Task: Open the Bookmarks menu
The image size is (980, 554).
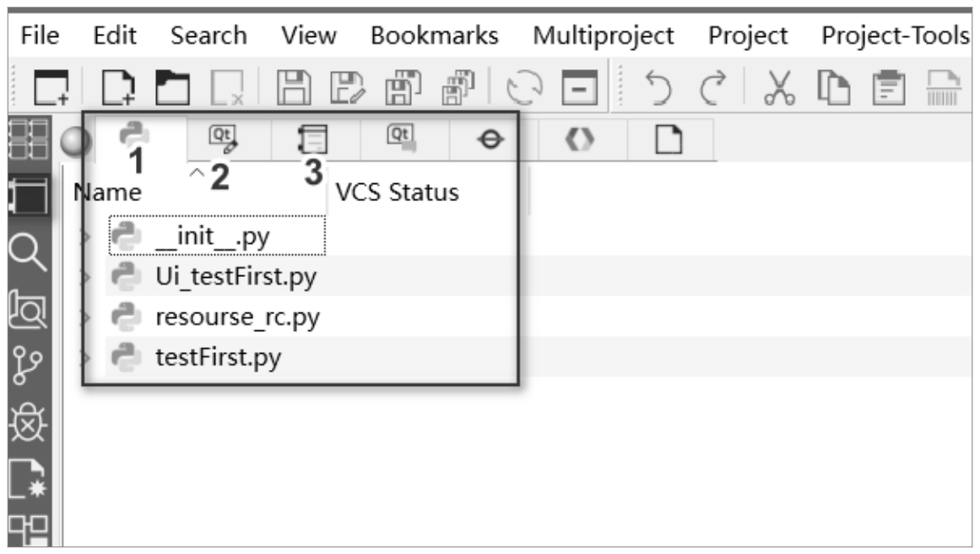Action: click(434, 35)
